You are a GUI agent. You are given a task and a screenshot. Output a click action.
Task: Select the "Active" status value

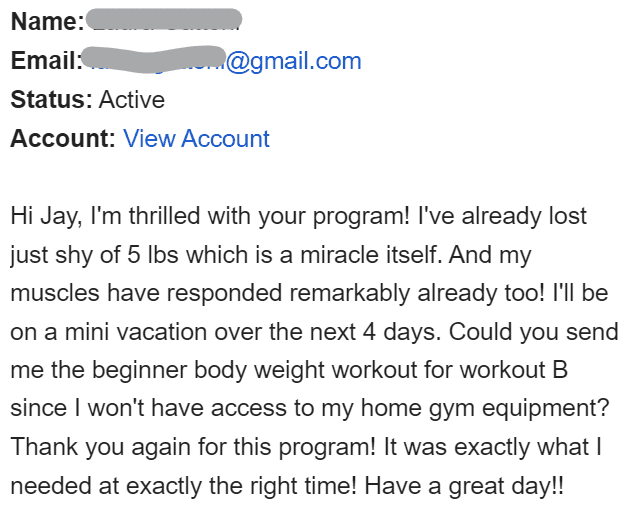coord(132,100)
